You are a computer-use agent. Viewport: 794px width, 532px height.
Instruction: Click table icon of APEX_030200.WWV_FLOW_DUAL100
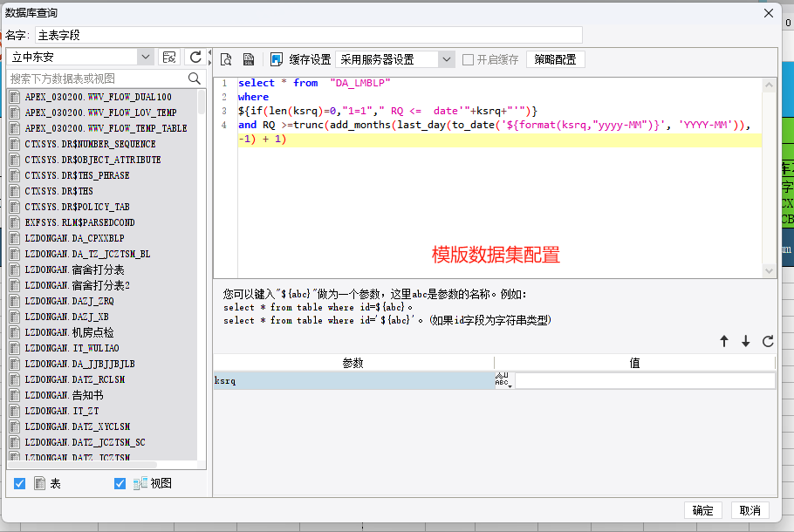pos(15,97)
